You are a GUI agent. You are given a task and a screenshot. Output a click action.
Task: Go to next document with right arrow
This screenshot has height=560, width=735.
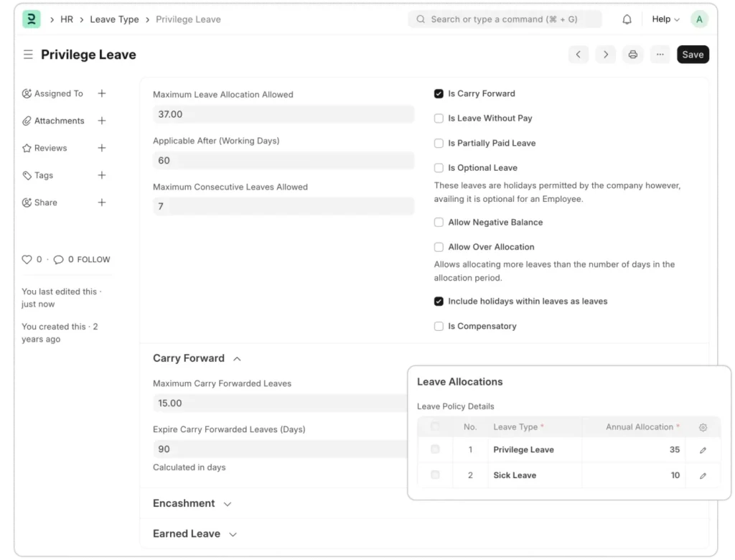606,55
